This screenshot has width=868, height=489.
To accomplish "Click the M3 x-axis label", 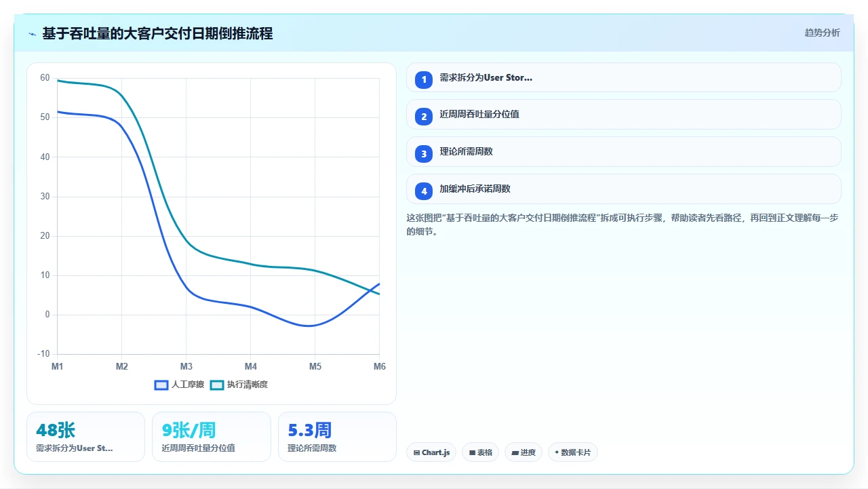I will [186, 366].
